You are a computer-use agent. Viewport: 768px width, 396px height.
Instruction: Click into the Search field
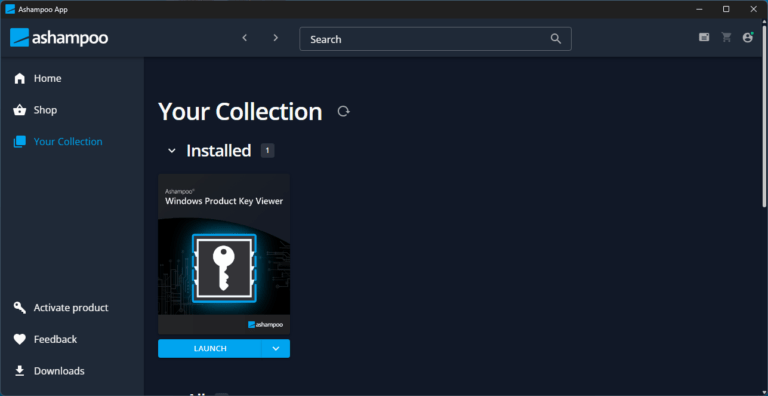435,39
